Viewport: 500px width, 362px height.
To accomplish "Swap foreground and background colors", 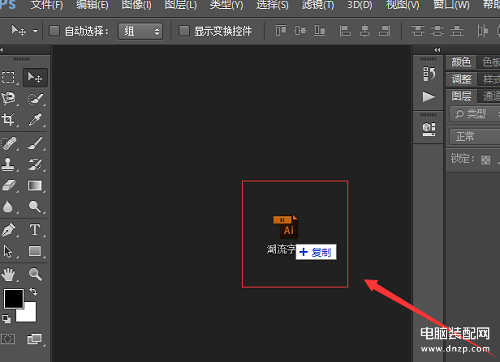I will coord(33,292).
